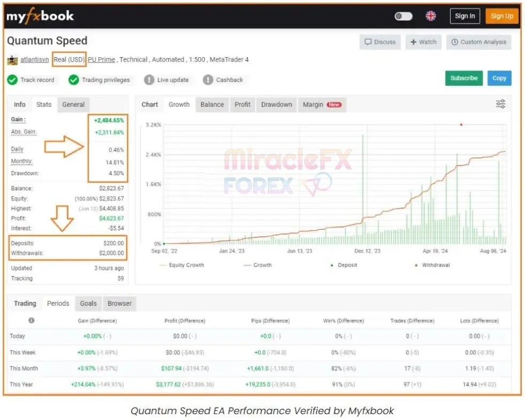525x420 pixels.
Task: Switch to the Drawdown chart tab
Action: coord(276,105)
